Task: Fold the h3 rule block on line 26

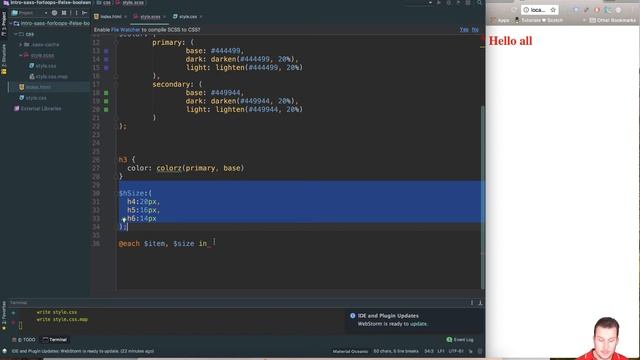Action: click(x=116, y=160)
